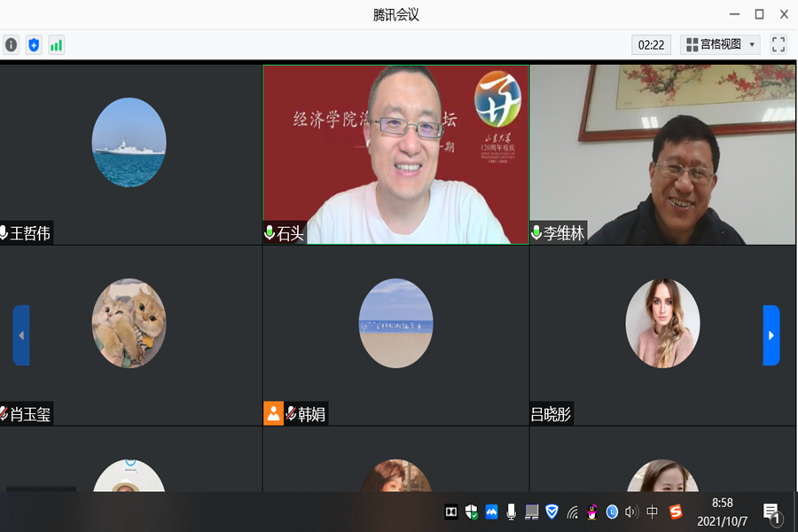
Task: Go to the previous page of participants
Action: [x=21, y=335]
